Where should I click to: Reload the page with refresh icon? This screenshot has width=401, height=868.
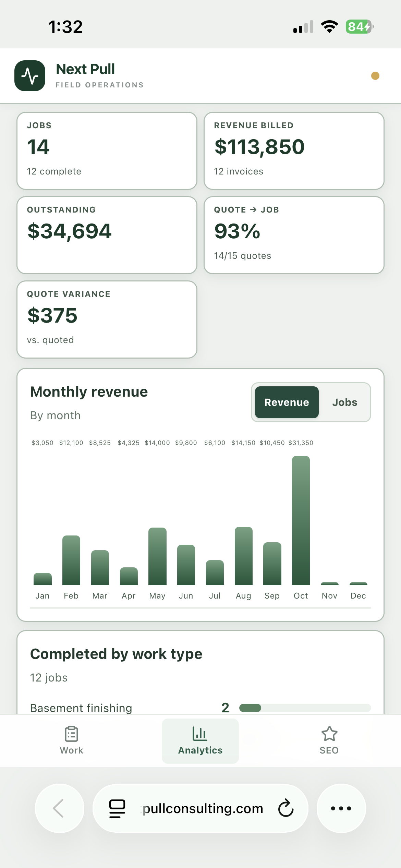click(x=286, y=808)
